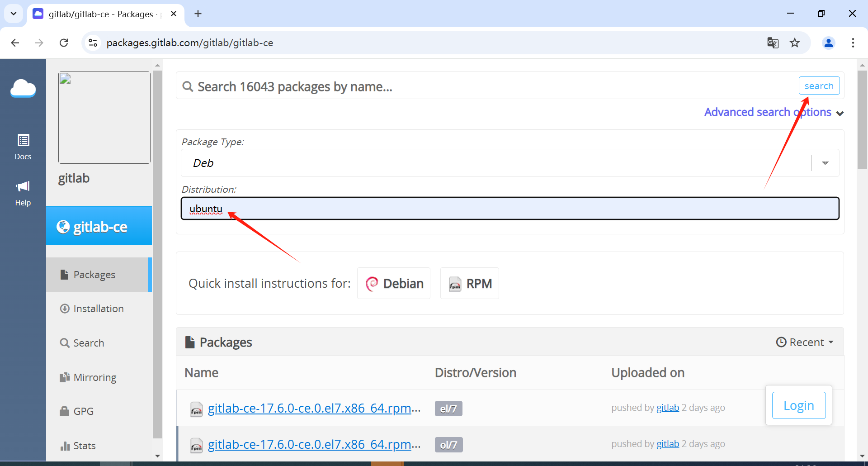Click the main page vertical scrollbar

(x=862, y=120)
